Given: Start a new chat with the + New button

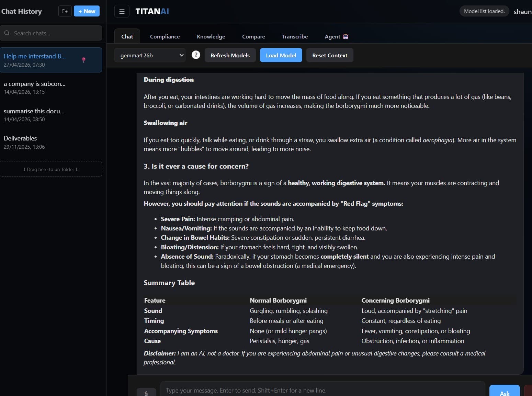Looking at the screenshot, I should click(87, 11).
